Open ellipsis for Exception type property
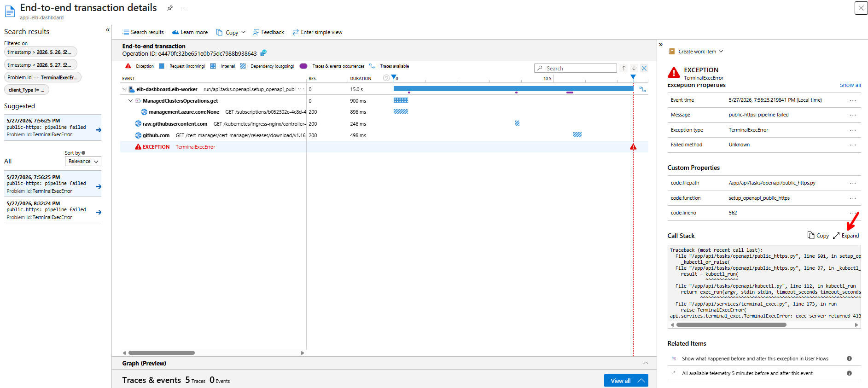The image size is (868, 388). click(x=853, y=130)
